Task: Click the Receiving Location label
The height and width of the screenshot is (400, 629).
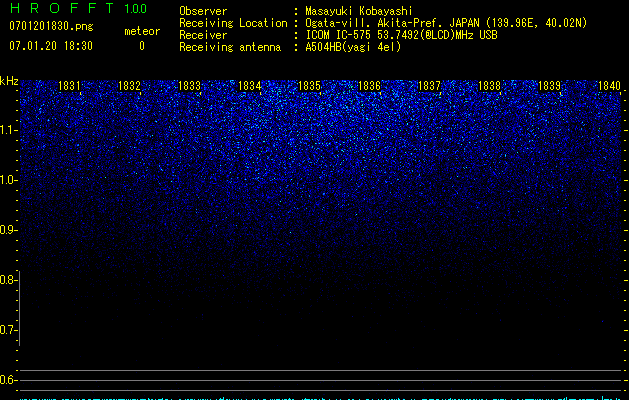Action: (x=233, y=23)
